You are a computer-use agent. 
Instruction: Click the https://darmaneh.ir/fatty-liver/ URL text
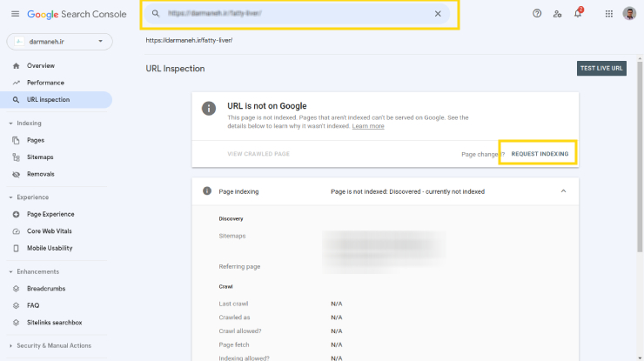coord(189,40)
